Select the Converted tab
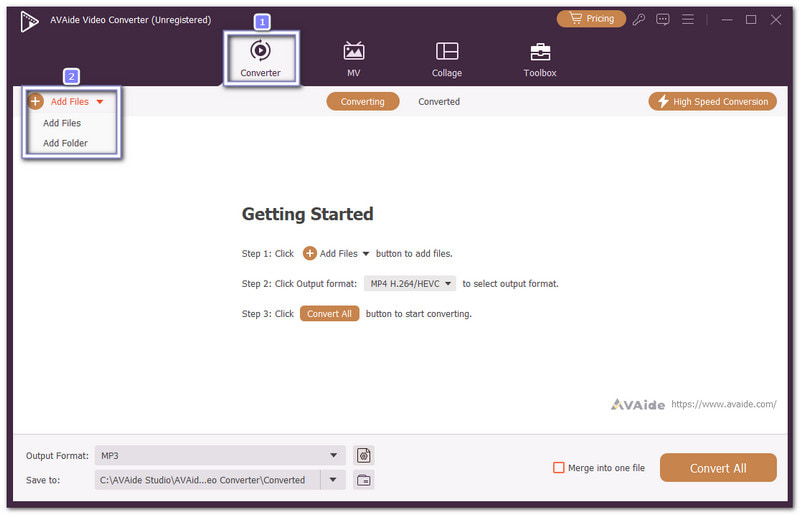The height and width of the screenshot is (515, 800). pos(439,102)
